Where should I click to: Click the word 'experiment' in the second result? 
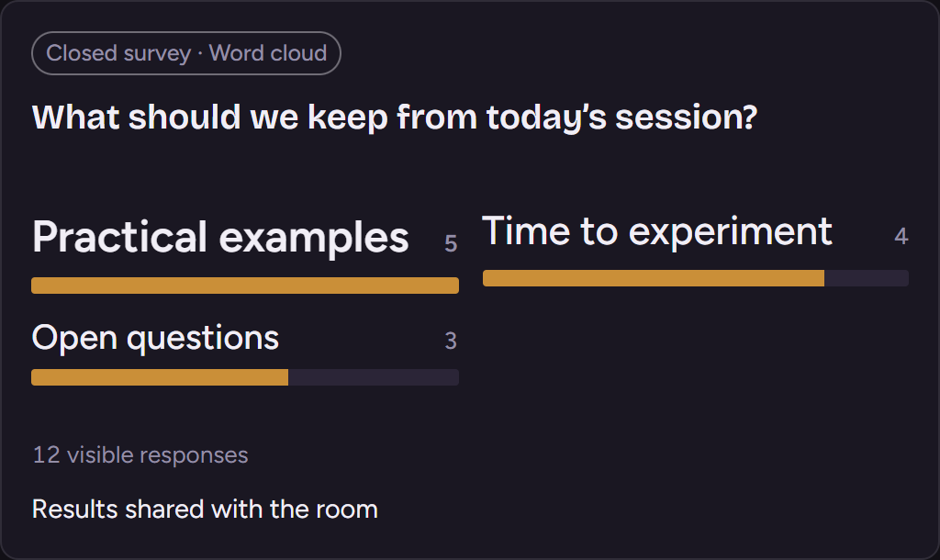pyautogui.click(x=730, y=232)
